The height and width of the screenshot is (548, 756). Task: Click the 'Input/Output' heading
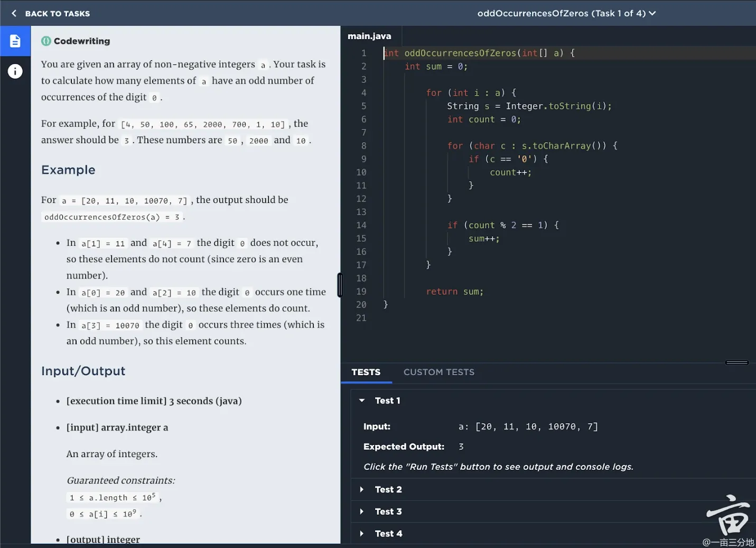point(83,371)
